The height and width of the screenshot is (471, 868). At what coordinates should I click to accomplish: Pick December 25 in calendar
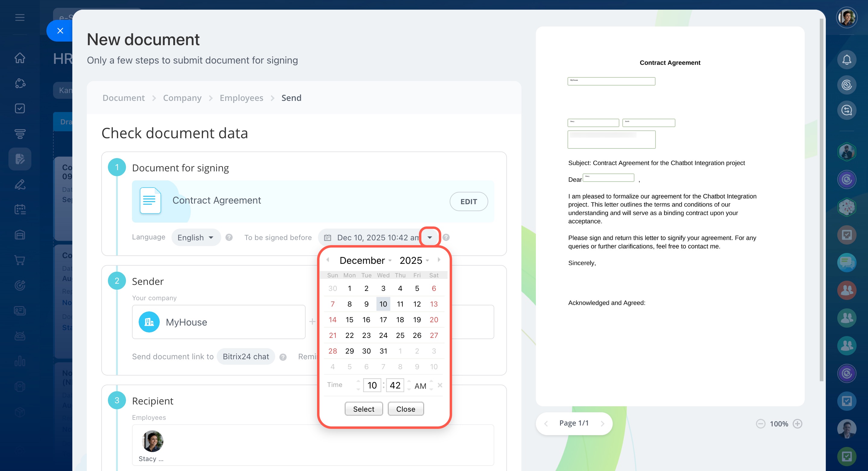(x=400, y=335)
